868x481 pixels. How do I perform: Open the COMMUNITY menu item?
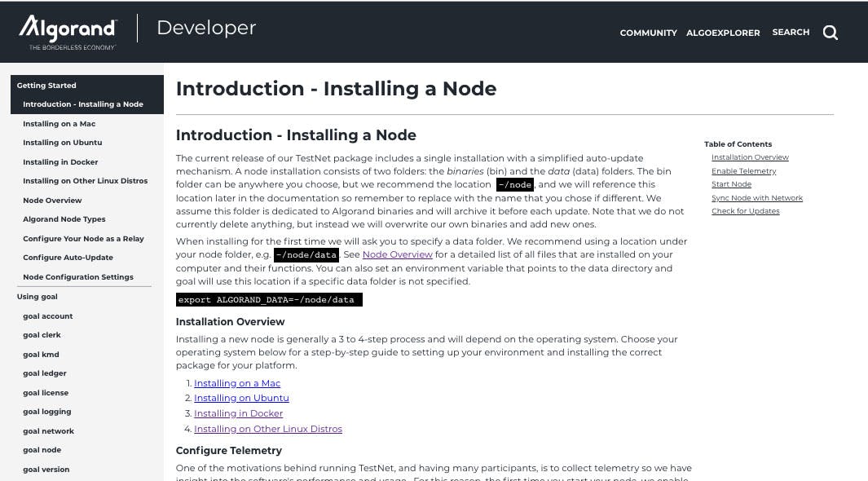pyautogui.click(x=648, y=33)
